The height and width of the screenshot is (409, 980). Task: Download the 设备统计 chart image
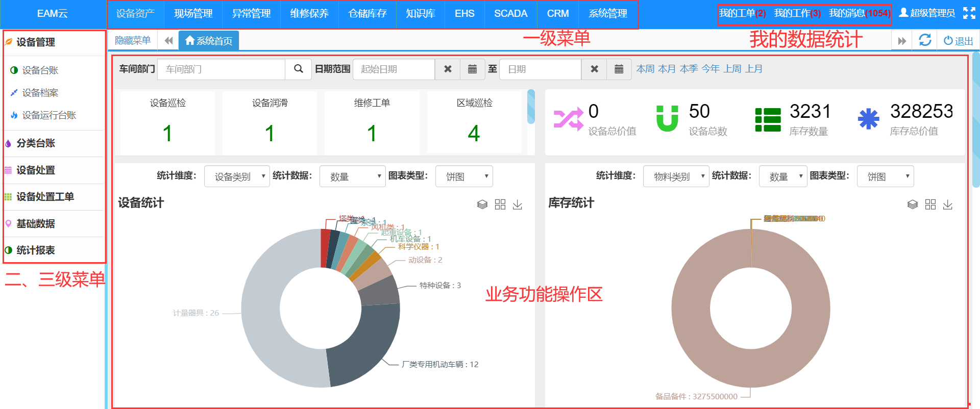[518, 205]
